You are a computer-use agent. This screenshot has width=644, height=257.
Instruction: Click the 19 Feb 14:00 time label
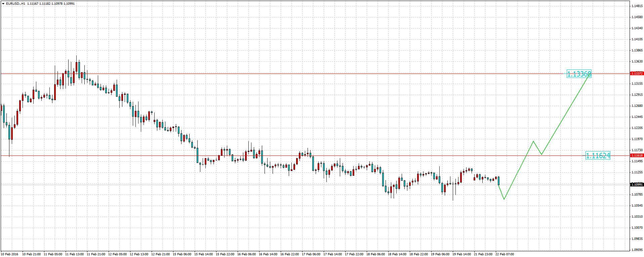(461, 254)
